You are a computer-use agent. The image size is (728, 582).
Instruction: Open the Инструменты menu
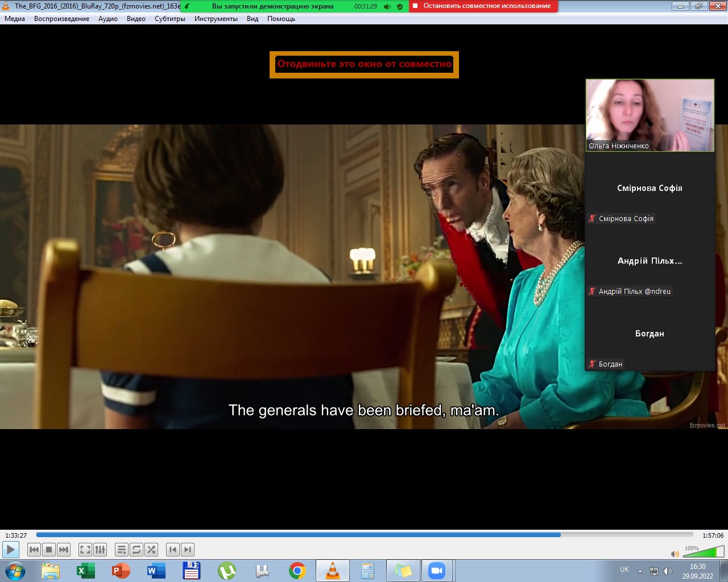tap(216, 19)
